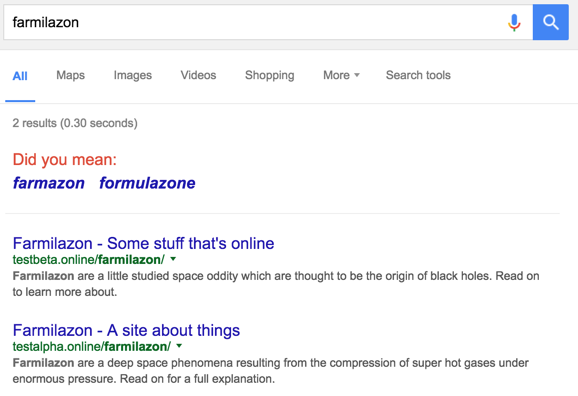The image size is (578, 396).
Task: Follow the formulazone spelling suggestion
Action: (x=147, y=183)
